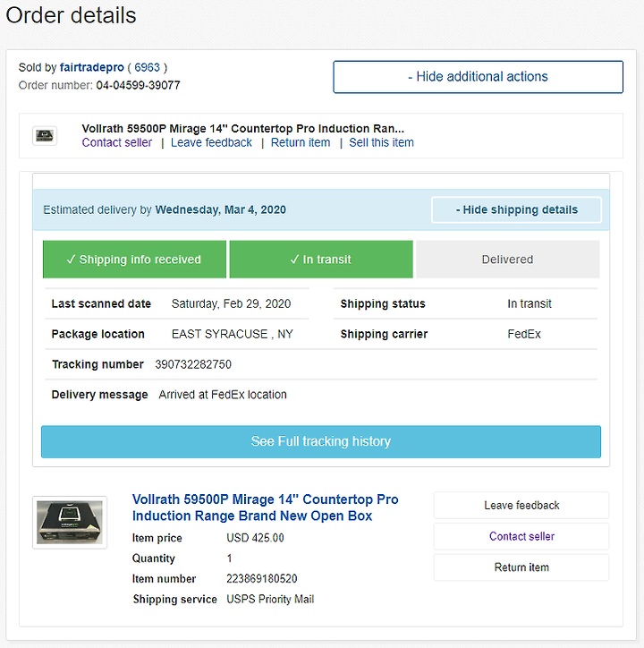Open the Vollrath 59500P Mirage blue item title
Image resolution: width=644 pixels, height=648 pixels.
click(x=265, y=507)
